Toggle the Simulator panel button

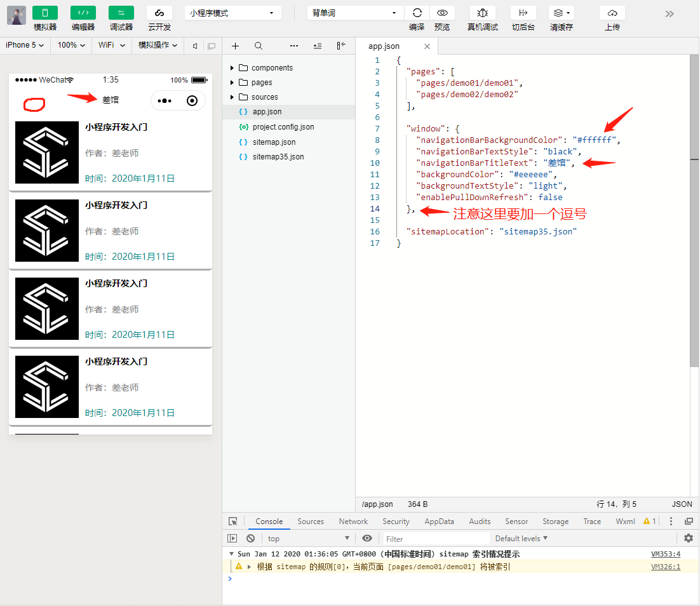[x=45, y=13]
